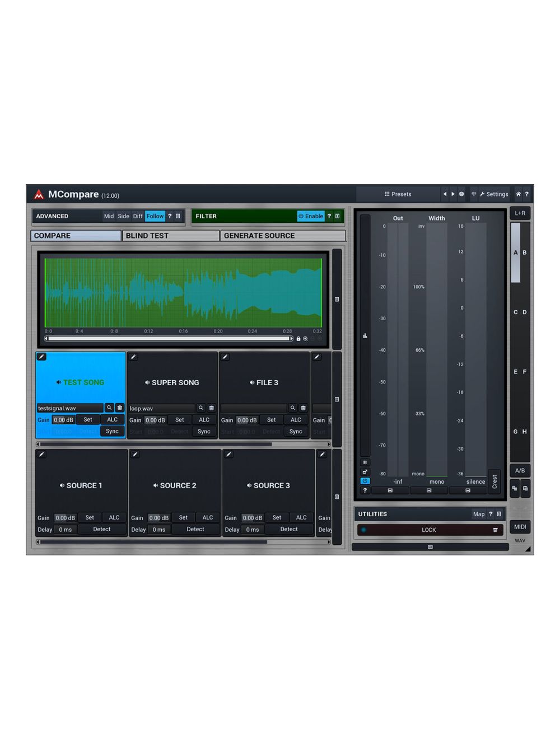The width and height of the screenshot is (560, 739).
Task: Toggle Follow mode in the Advanced panel
Action: (155, 216)
